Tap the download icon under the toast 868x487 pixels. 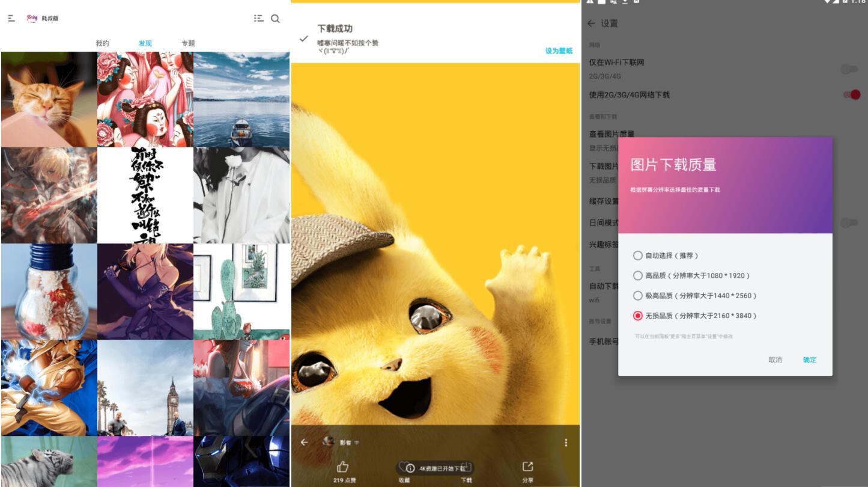[466, 467]
